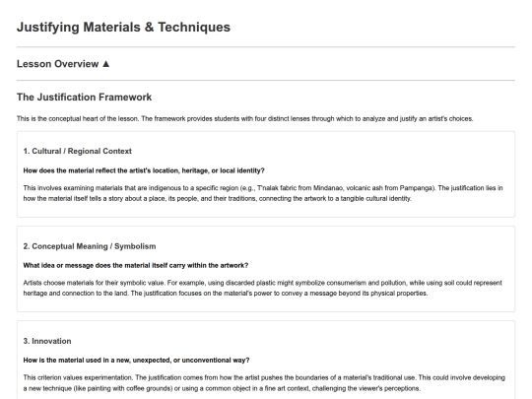Click the question about unconventional material use

click(136, 360)
